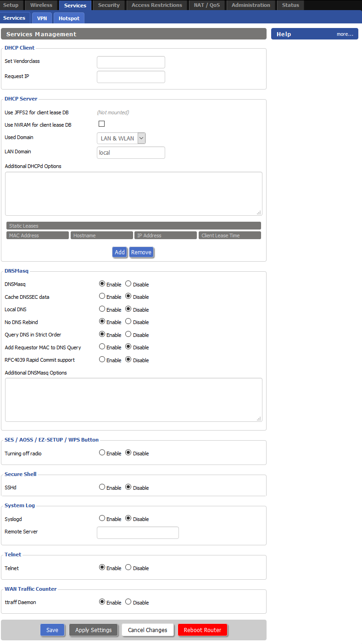
Task: Switch to the Administration tab
Action: (x=251, y=5)
